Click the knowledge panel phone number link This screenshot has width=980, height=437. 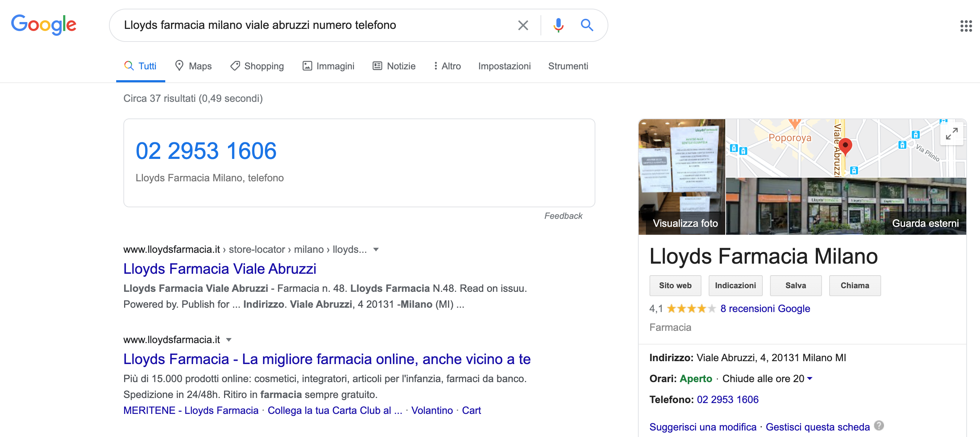coord(727,399)
